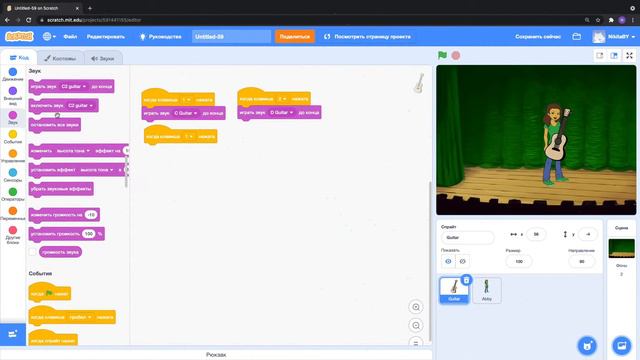Viewport: 640px width, 360px height.
Task: Open the Motion blocks category
Action: tap(13, 74)
